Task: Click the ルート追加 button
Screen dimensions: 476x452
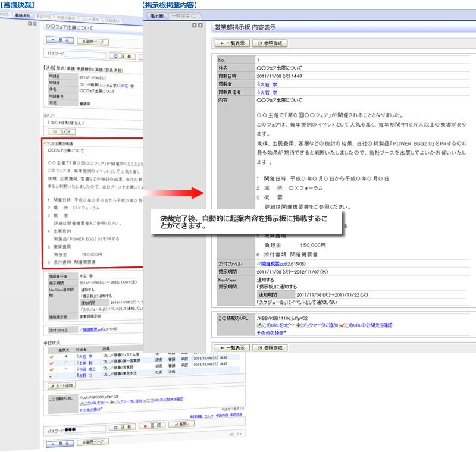Action: [62, 385]
